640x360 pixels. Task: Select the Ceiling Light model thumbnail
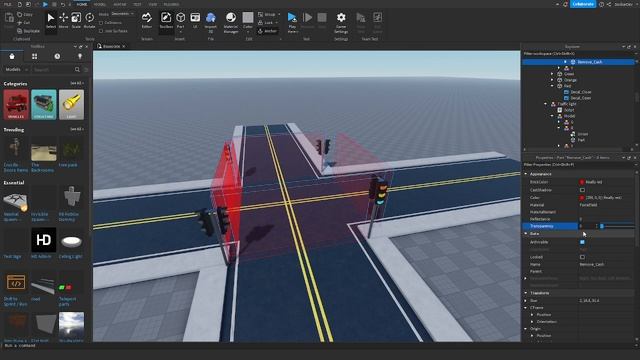coord(71,240)
